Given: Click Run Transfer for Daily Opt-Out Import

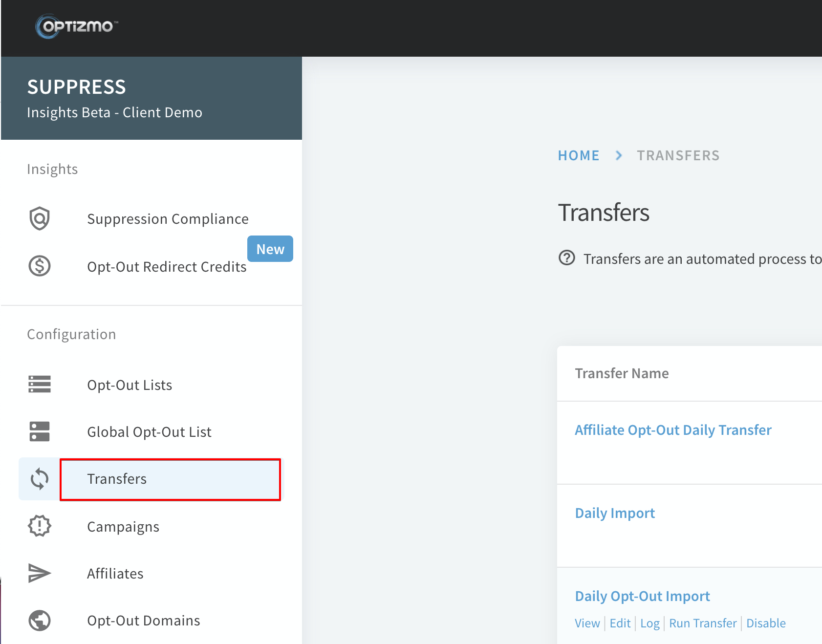Looking at the screenshot, I should (703, 623).
